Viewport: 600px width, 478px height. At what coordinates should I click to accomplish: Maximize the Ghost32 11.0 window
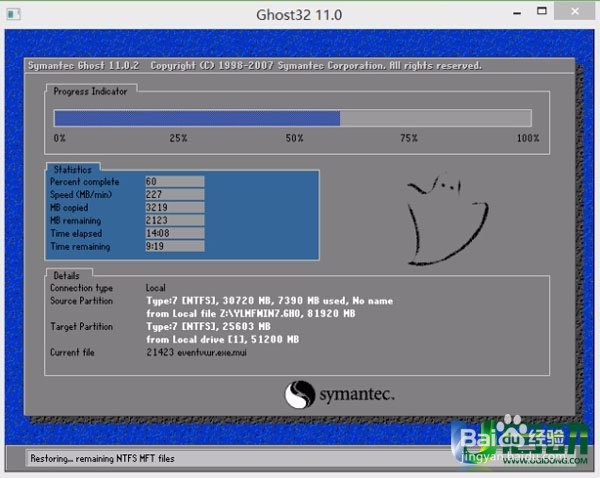pos(541,11)
